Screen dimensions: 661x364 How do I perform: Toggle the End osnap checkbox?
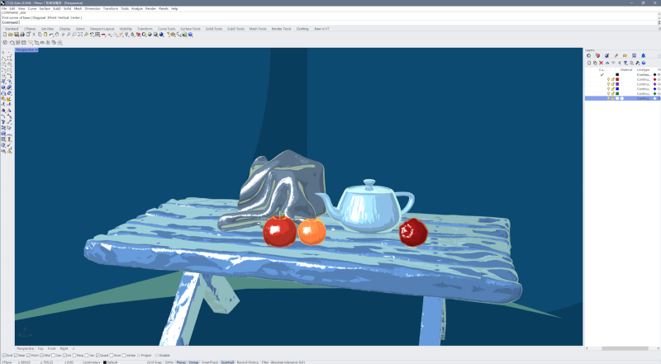click(x=4, y=355)
